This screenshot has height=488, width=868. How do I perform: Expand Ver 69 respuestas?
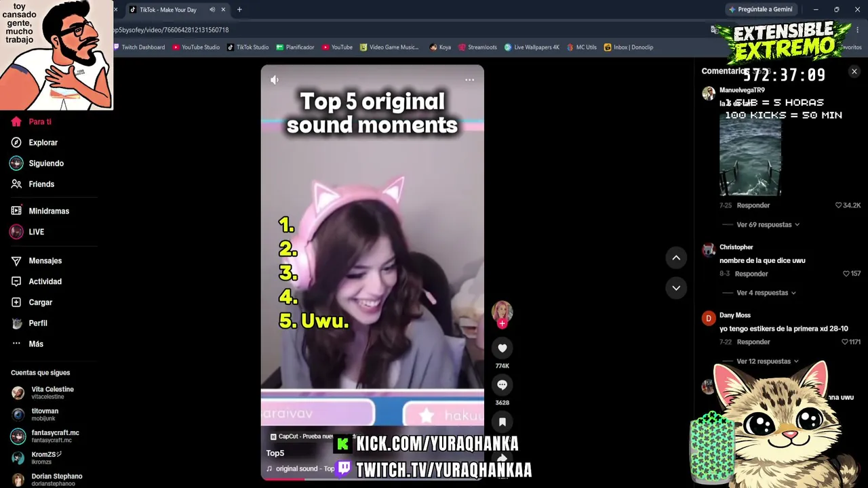(x=768, y=224)
